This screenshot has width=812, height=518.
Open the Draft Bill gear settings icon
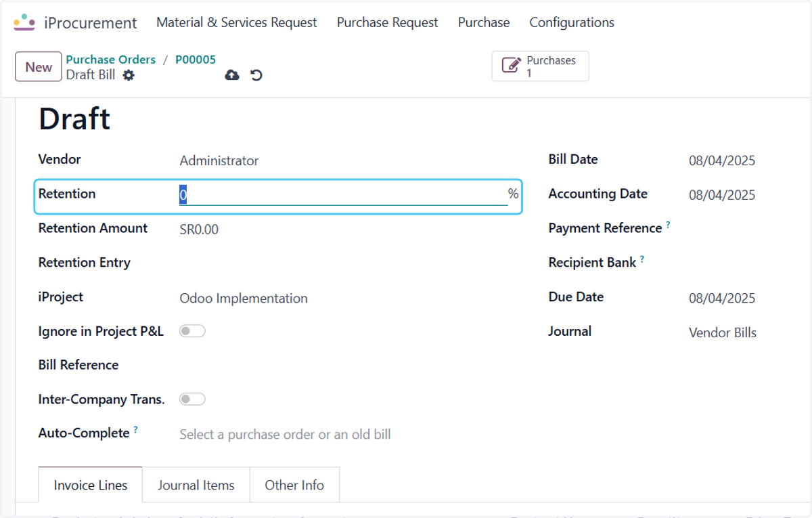tap(129, 75)
